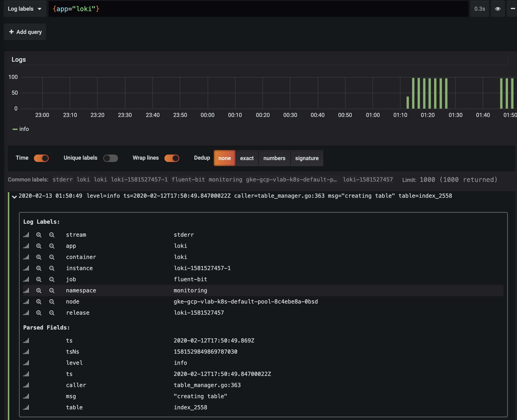517x420 pixels.
Task: Click the 01:20 tick label on the histogram
Action: 428,115
